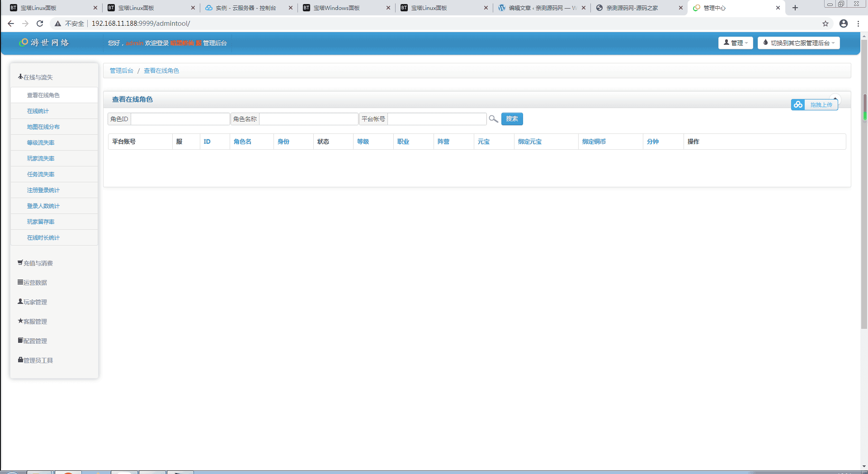This screenshot has height=474, width=868.
Task: Focus the 角色名称 input field
Action: click(309, 119)
